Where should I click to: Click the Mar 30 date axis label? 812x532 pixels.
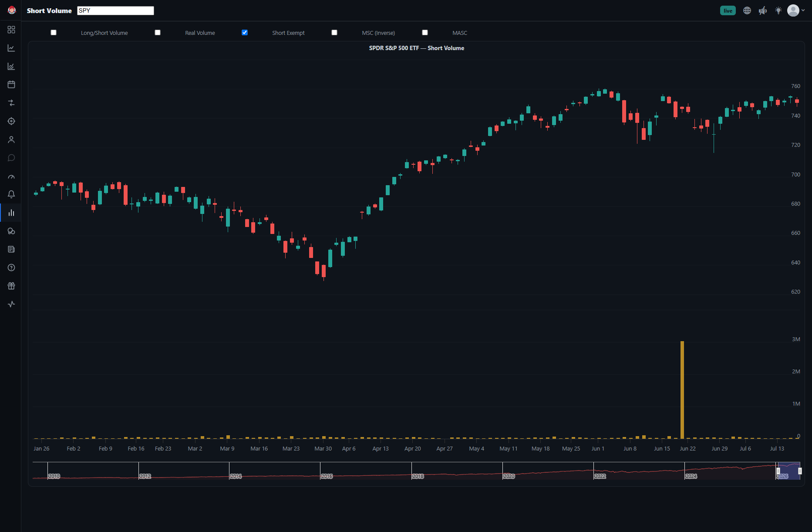tap(323, 448)
